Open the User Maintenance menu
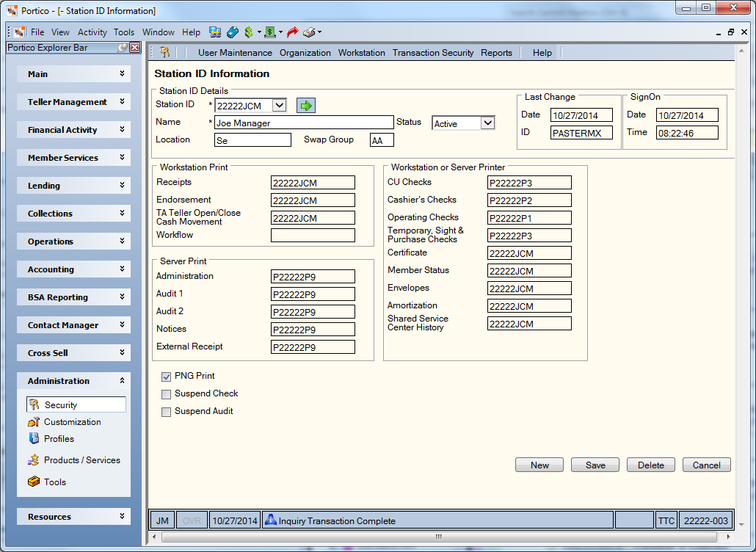The image size is (756, 552). (235, 53)
